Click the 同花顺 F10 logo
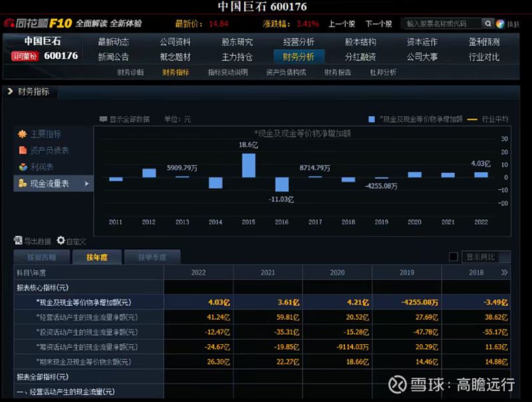Image resolution: width=532 pixels, height=402 pixels. click(x=38, y=23)
